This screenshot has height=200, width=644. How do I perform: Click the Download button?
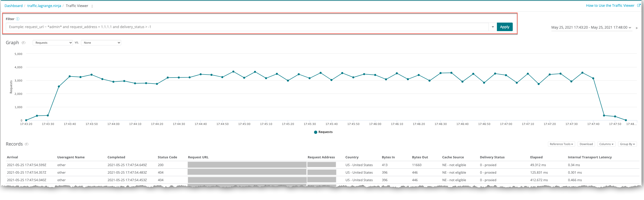(x=586, y=144)
